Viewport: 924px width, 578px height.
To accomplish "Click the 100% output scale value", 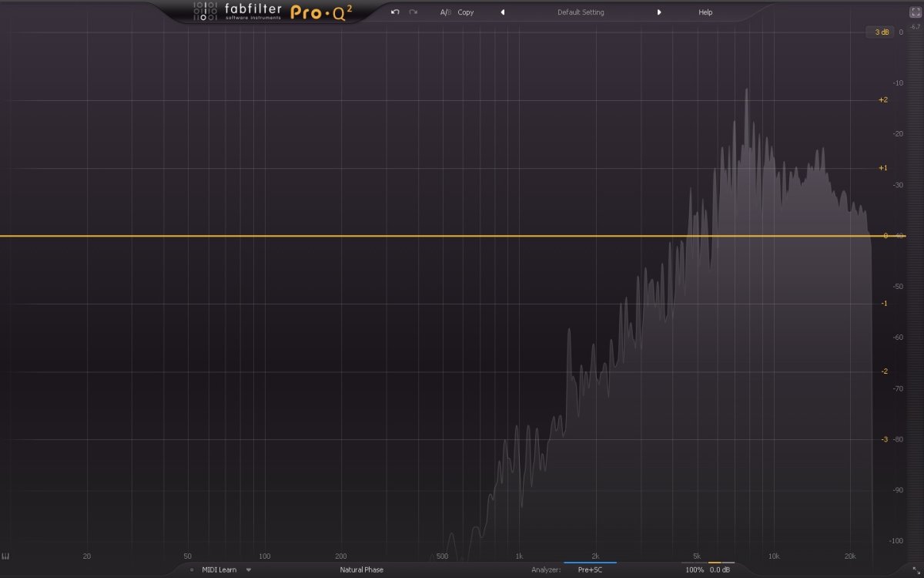I will pyautogui.click(x=695, y=570).
